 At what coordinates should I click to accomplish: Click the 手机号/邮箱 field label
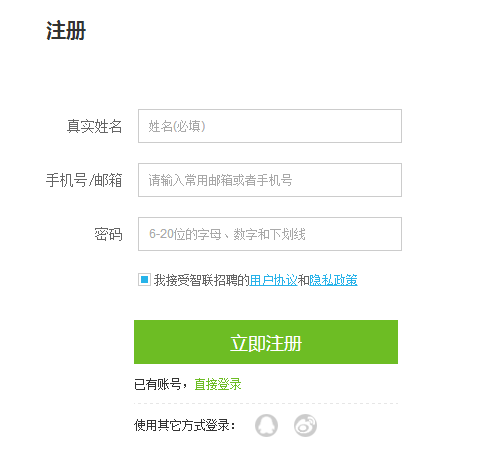tap(84, 180)
